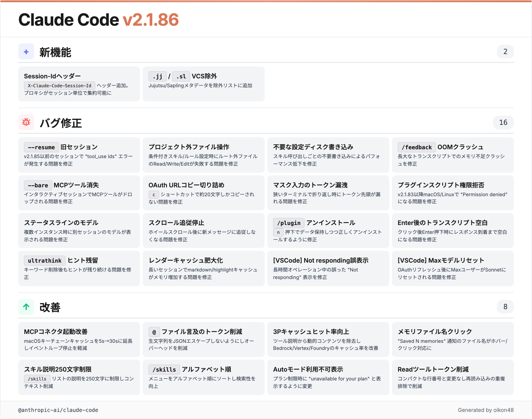Screen dimensions: 532x419
Task: Click the ファイル言及のトークン削減 card title
Action: pyautogui.click(x=202, y=332)
